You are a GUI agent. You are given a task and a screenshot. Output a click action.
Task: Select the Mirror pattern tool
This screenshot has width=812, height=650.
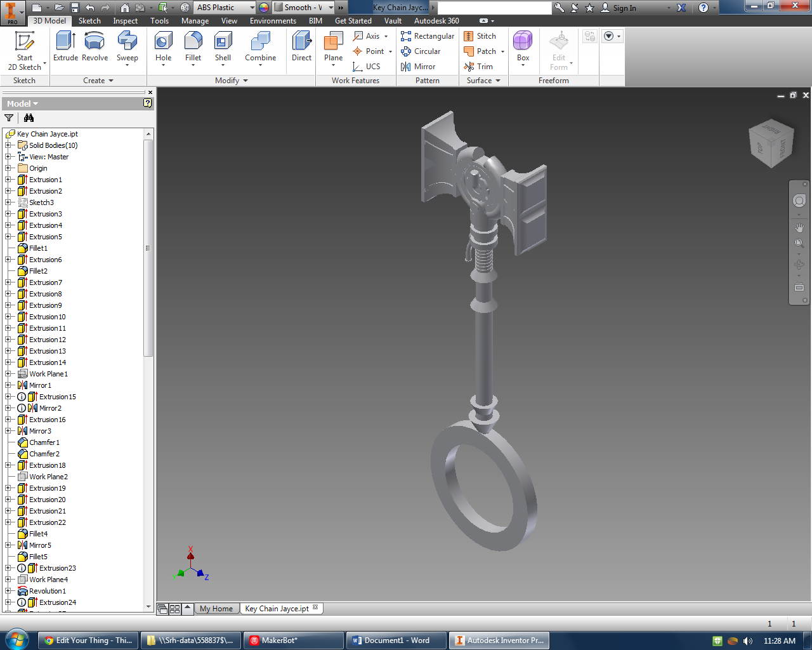point(418,67)
